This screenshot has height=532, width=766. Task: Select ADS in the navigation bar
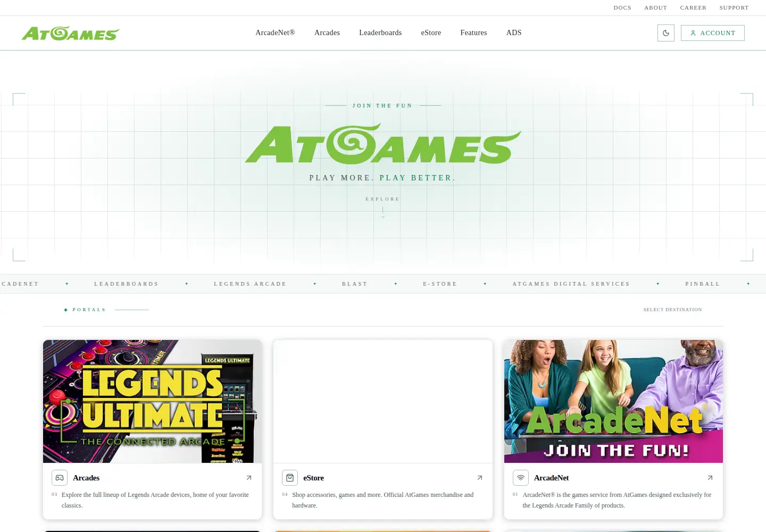click(x=514, y=33)
